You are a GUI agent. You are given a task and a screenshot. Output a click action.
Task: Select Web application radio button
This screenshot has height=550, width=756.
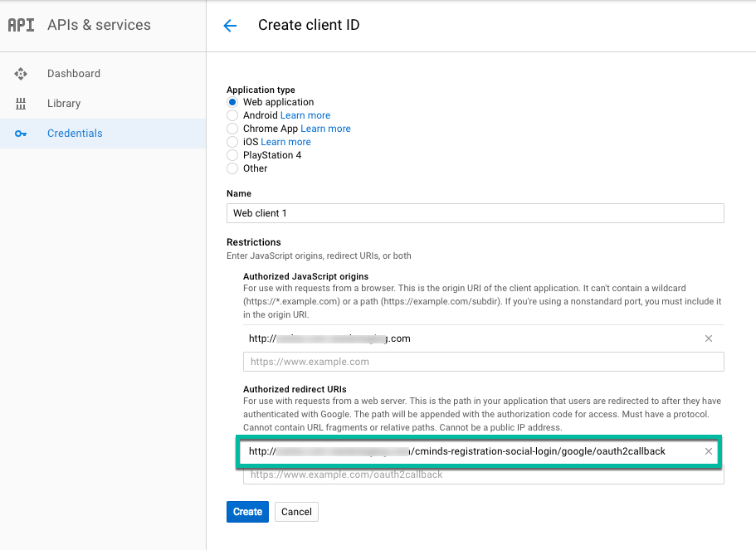pos(232,102)
